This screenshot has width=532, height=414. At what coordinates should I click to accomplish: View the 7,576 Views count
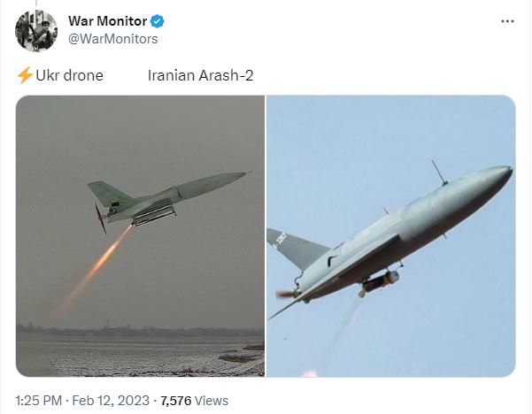point(194,401)
